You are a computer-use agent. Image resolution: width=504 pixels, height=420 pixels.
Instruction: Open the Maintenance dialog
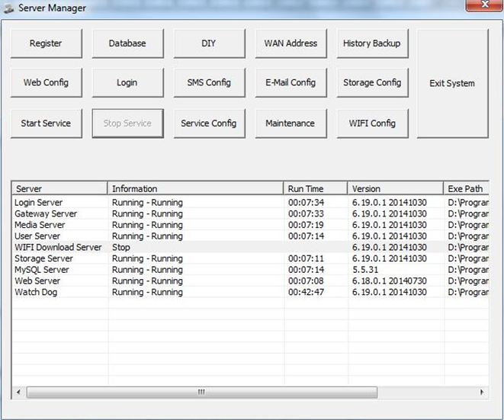coord(291,123)
